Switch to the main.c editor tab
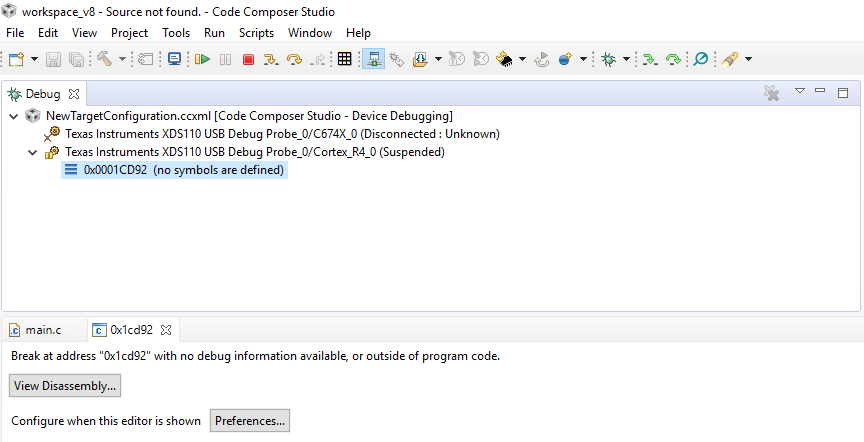The image size is (864, 442). click(x=36, y=330)
